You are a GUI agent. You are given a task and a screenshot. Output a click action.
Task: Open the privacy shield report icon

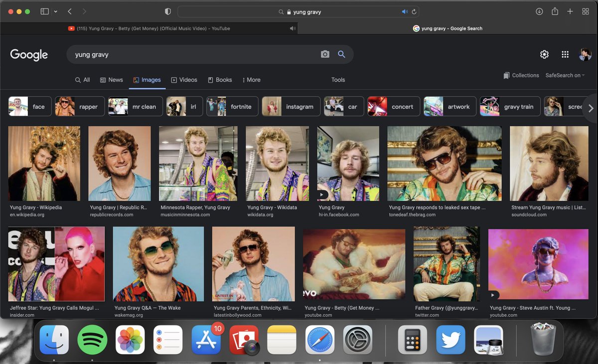(167, 11)
